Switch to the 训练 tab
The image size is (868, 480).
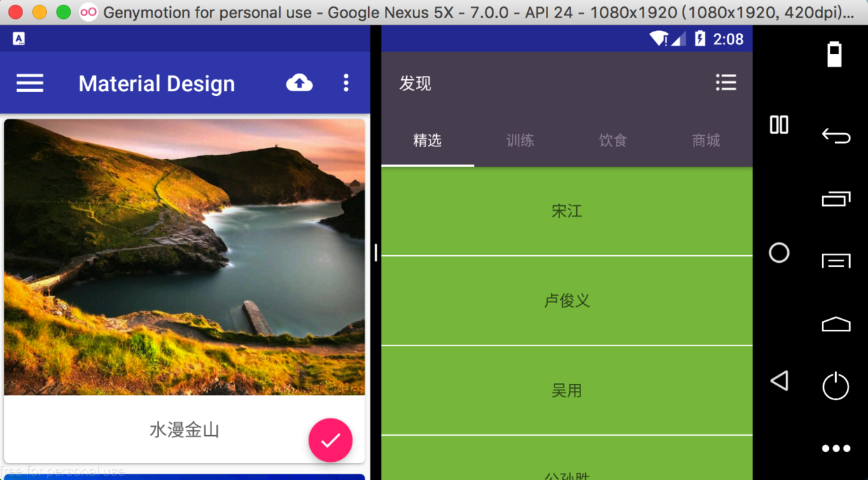point(520,140)
